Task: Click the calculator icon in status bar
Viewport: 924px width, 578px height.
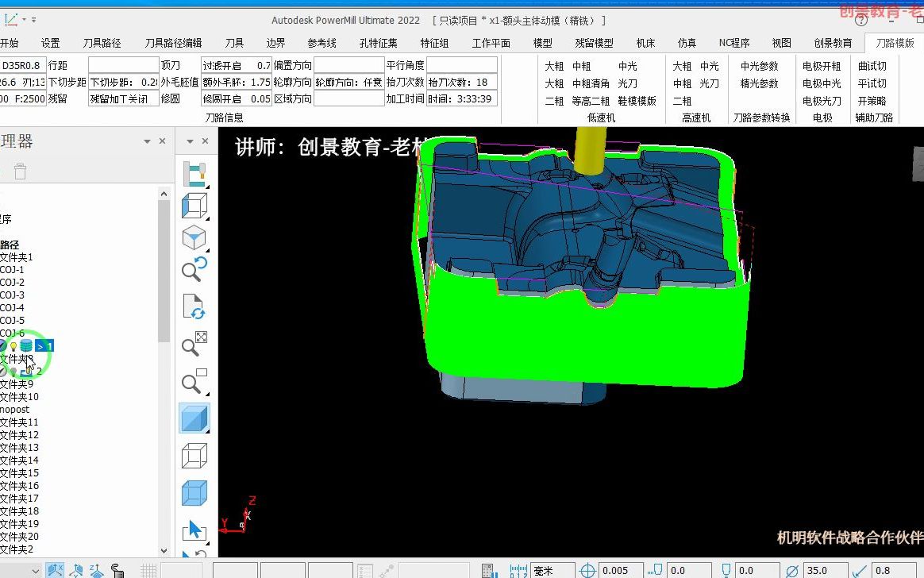Action: [x=488, y=570]
